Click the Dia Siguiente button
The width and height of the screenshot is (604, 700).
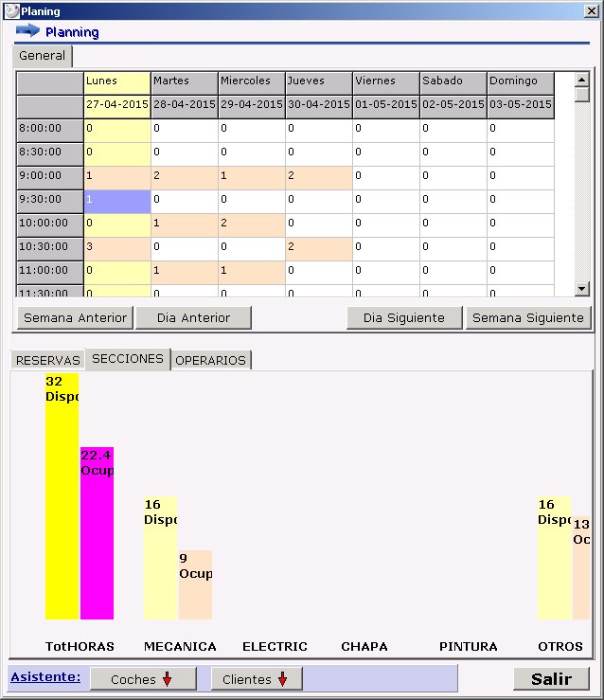pyautogui.click(x=404, y=318)
